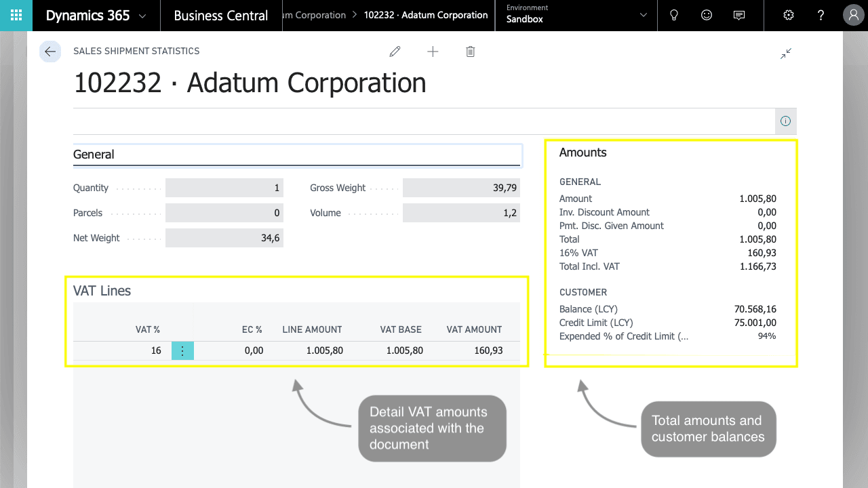Click the pencil edit icon
The width and height of the screenshot is (868, 488).
[x=395, y=52]
